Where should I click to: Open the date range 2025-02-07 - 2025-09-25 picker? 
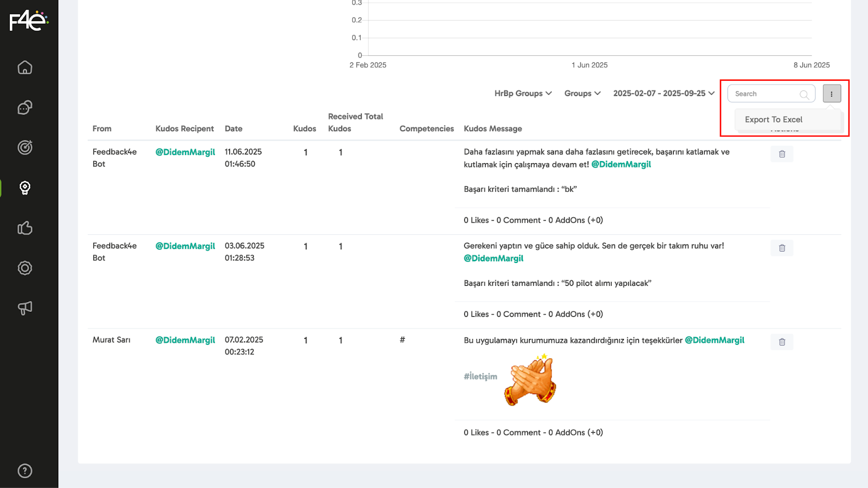click(663, 93)
